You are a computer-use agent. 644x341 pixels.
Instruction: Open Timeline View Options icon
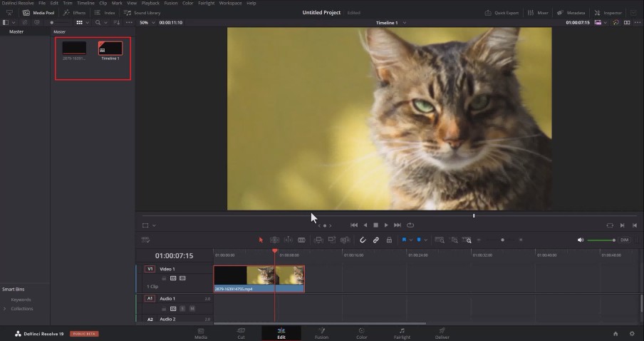click(x=145, y=240)
